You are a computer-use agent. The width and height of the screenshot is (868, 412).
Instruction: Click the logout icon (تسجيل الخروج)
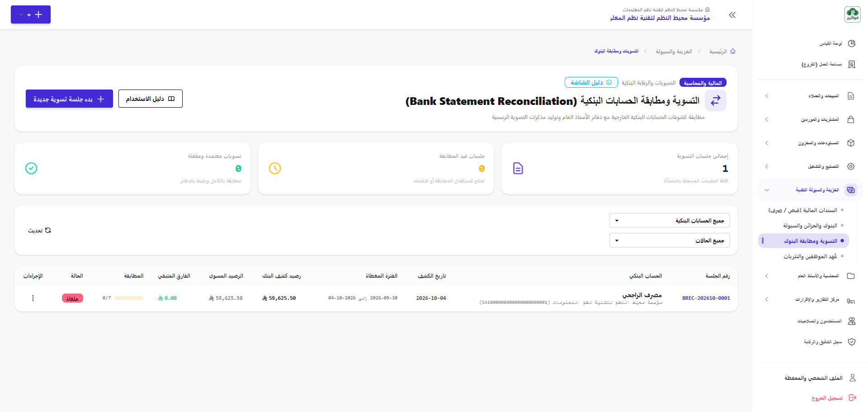pyautogui.click(x=853, y=398)
